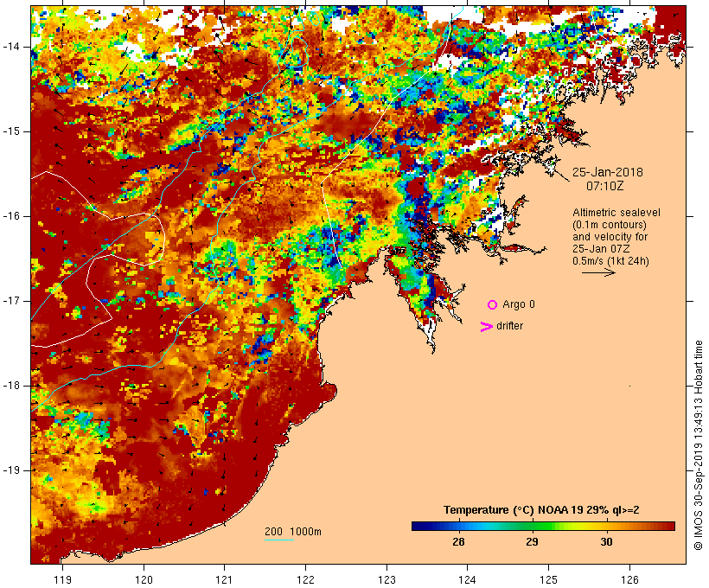
Task: Click the '123' longitude axis label
Action: (386, 579)
